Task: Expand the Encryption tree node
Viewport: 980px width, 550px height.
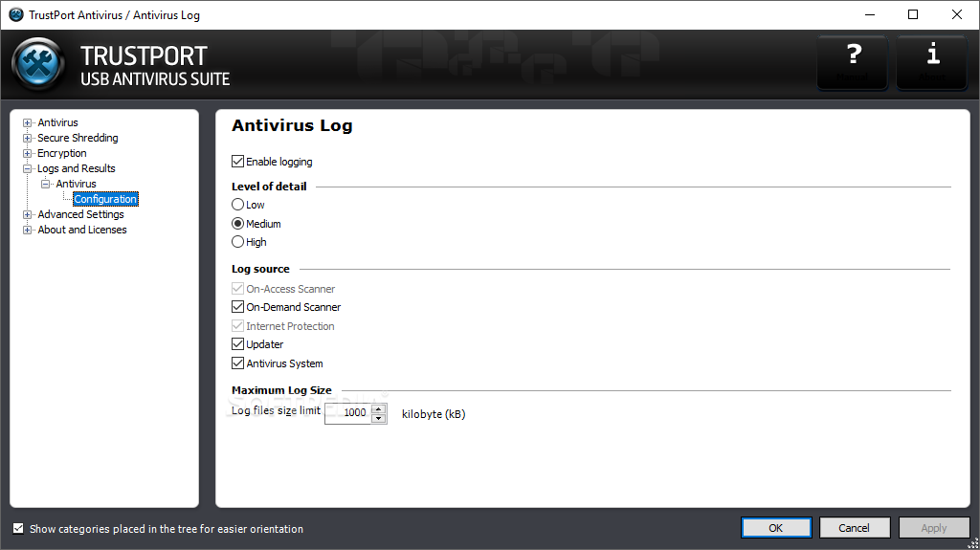Action: 27,153
